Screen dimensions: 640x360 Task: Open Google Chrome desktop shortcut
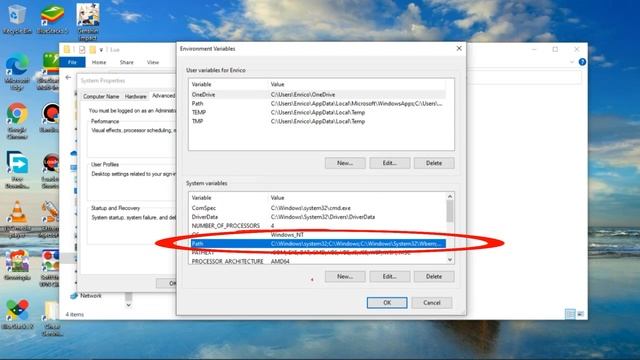pos(17,120)
